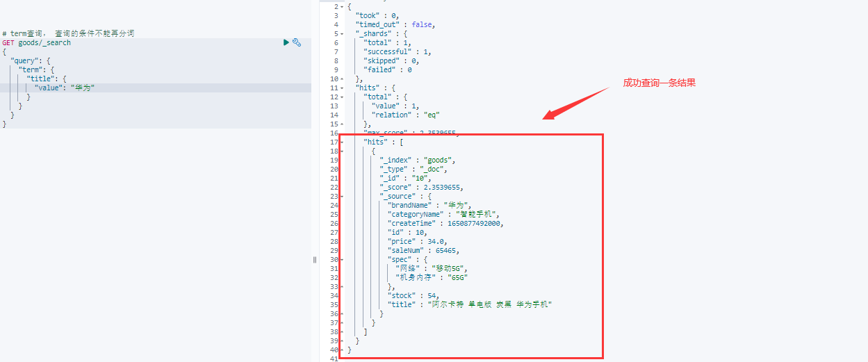Click the "title" : "阿尔卡特..." response line
This screenshot has width=868, height=362.
(470, 304)
